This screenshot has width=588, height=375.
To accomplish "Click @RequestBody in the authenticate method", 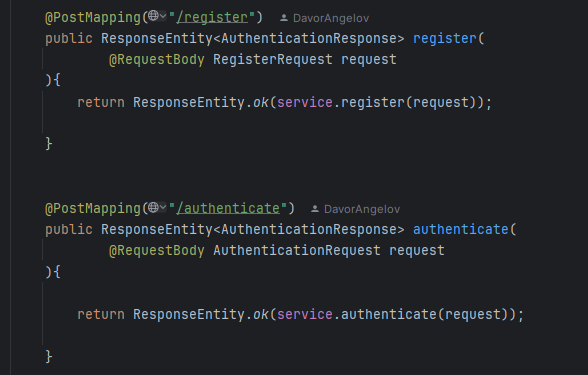I will 156,250.
